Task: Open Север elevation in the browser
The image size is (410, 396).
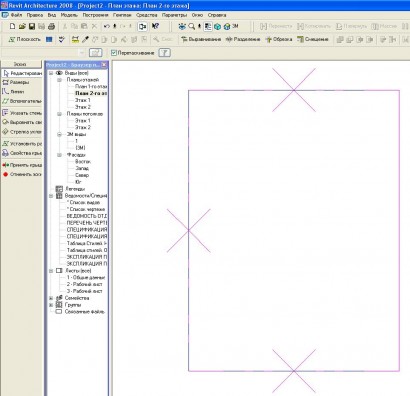Action: coord(82,175)
